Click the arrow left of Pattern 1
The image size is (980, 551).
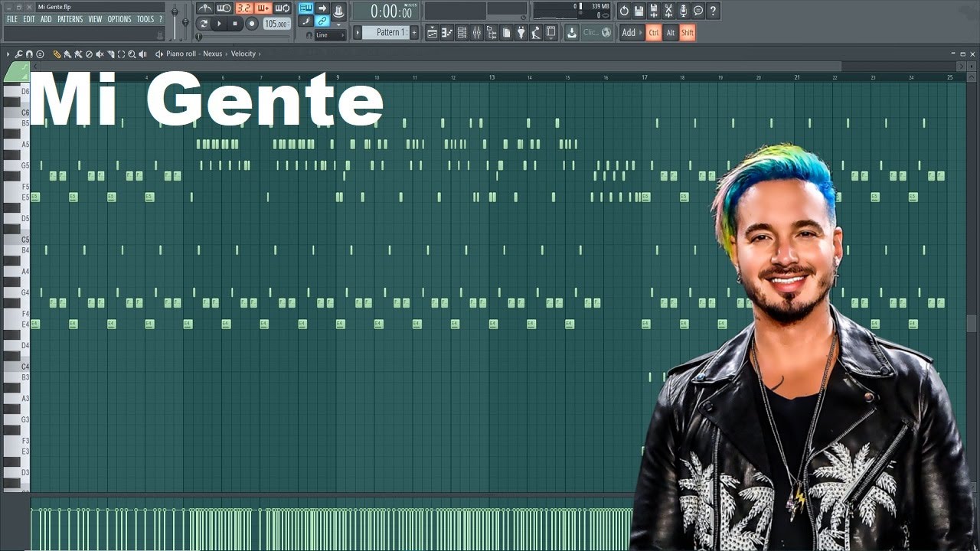357,32
